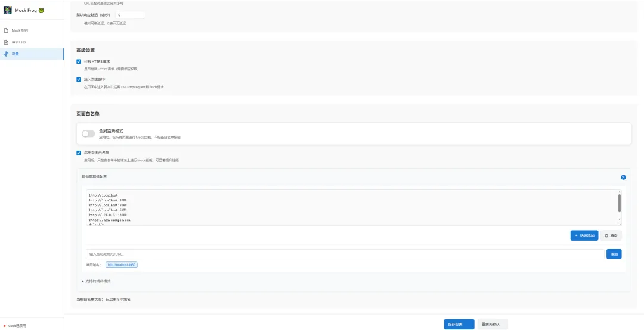Screen dimensions: 644x330
Task: Click the textarea scrollbar down arrow
Action: coord(620,220)
